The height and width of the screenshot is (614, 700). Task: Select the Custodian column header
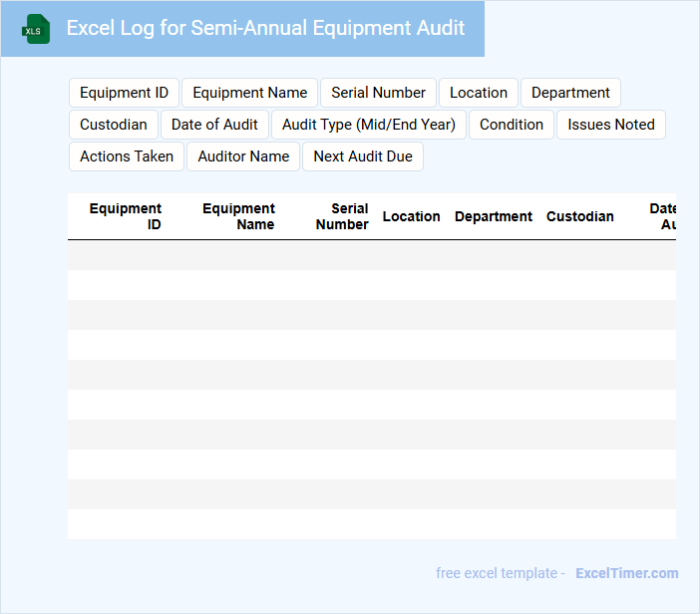pos(579,216)
